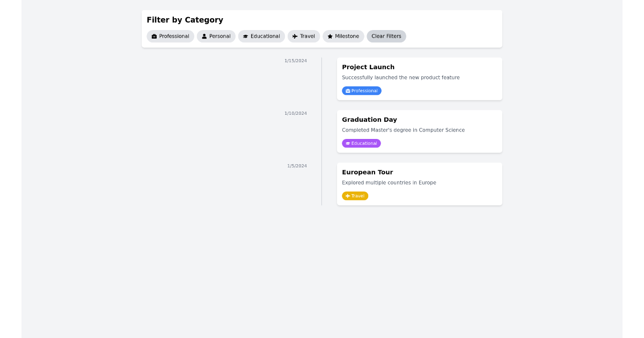Click the European Tour card title

pyautogui.click(x=367, y=172)
